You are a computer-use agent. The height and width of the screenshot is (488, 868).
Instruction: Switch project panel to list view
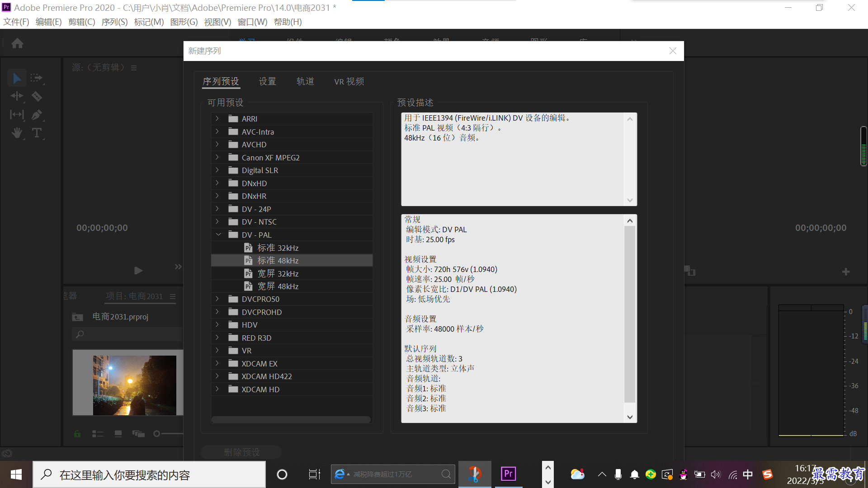98,434
